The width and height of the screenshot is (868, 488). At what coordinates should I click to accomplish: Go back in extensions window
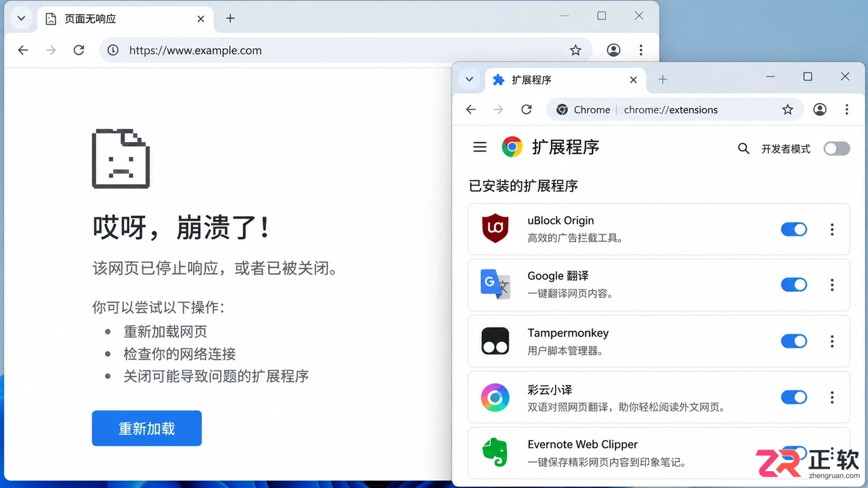(471, 110)
